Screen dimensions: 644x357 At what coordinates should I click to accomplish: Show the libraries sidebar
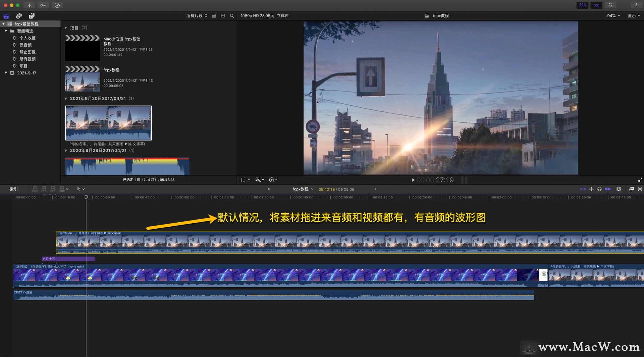(x=6, y=16)
